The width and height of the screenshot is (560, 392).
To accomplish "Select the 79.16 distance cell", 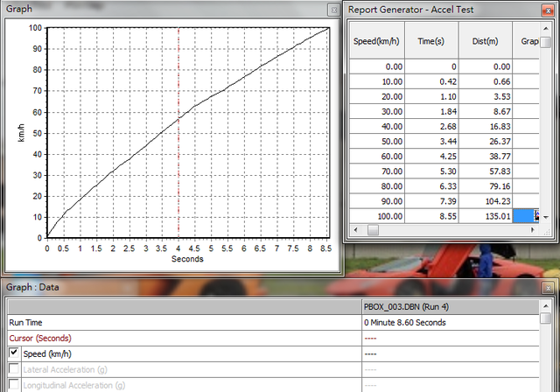I will tap(486, 186).
